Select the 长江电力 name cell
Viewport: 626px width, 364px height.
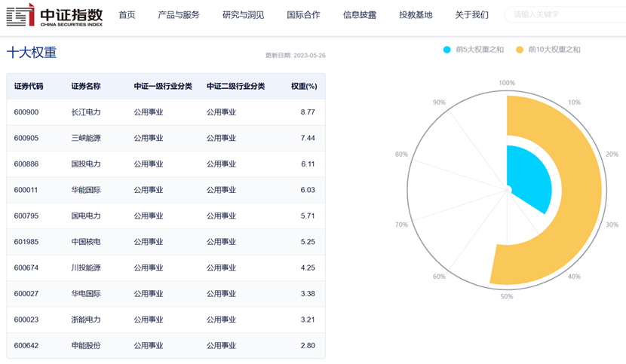click(x=86, y=112)
